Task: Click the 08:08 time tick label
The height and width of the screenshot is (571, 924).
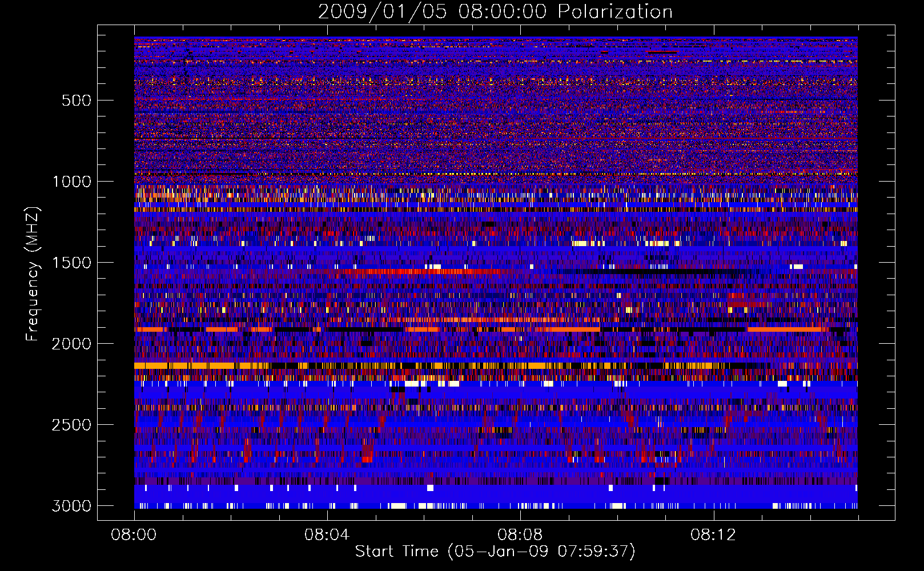Action: [x=520, y=535]
